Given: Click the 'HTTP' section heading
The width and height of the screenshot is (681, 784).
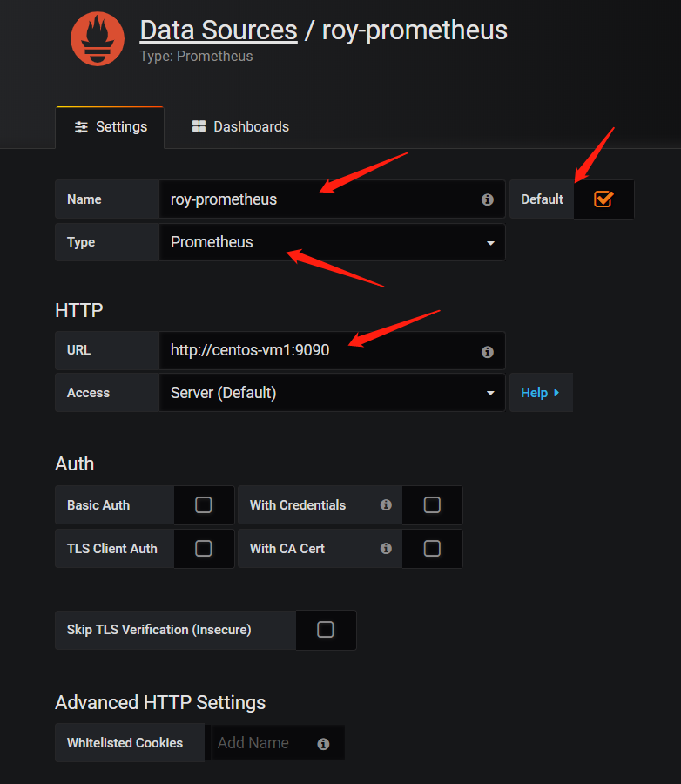Looking at the screenshot, I should tap(79, 310).
